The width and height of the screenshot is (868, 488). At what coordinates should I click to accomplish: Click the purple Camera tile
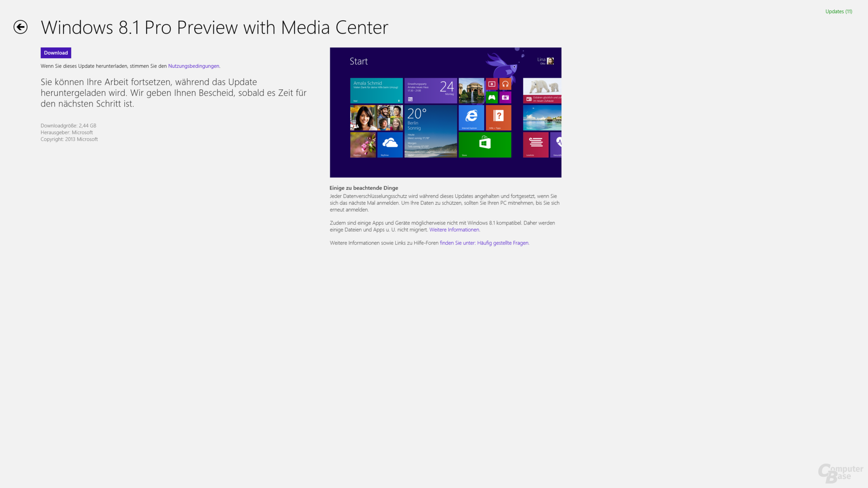[505, 98]
